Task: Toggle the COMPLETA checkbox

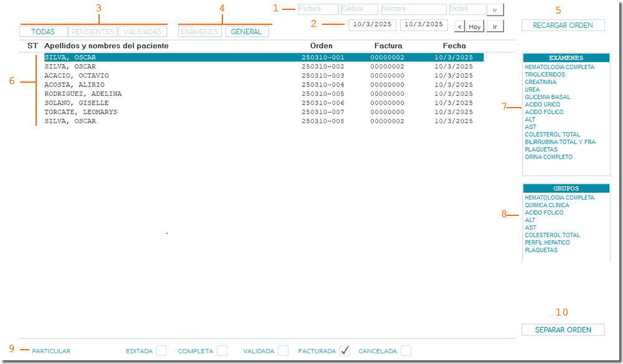Action: [222, 350]
